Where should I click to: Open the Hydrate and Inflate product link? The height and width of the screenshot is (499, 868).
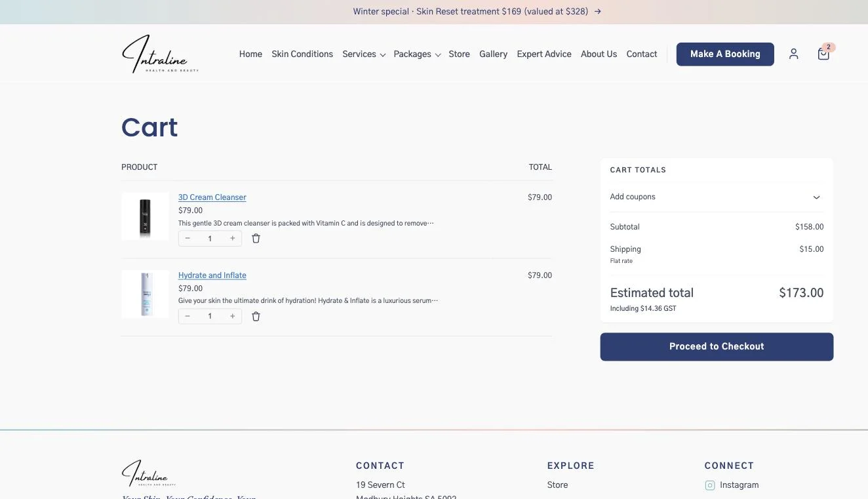click(212, 275)
